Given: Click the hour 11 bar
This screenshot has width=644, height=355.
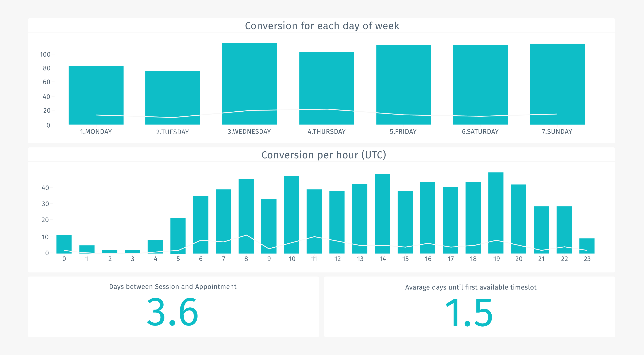Looking at the screenshot, I should (x=314, y=222).
